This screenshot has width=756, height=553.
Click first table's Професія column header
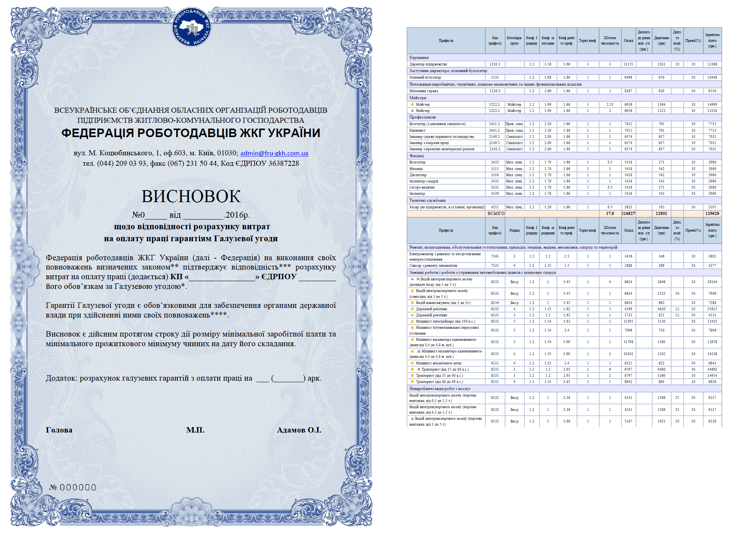pyautogui.click(x=446, y=41)
